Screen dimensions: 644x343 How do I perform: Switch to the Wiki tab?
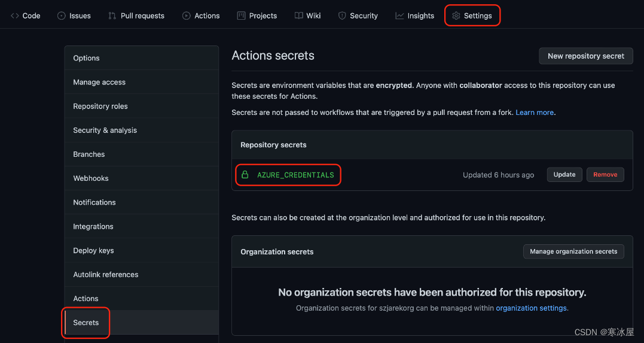[307, 16]
